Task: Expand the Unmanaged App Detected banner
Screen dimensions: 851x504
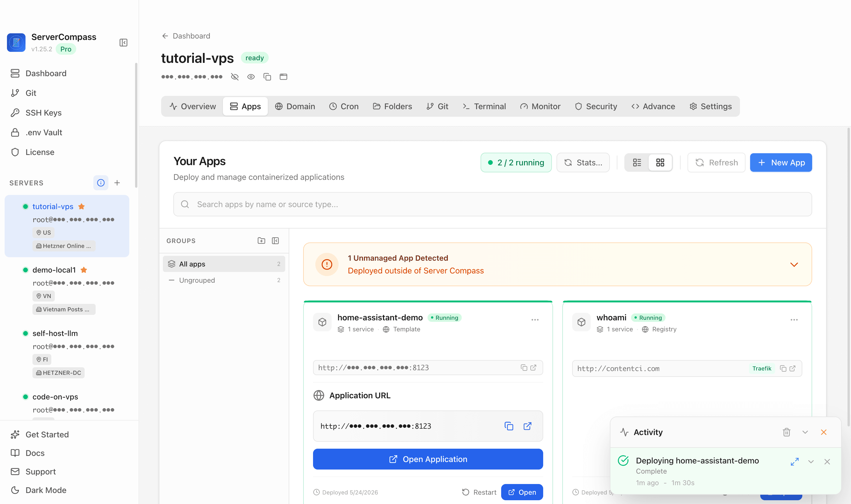Action: (794, 264)
